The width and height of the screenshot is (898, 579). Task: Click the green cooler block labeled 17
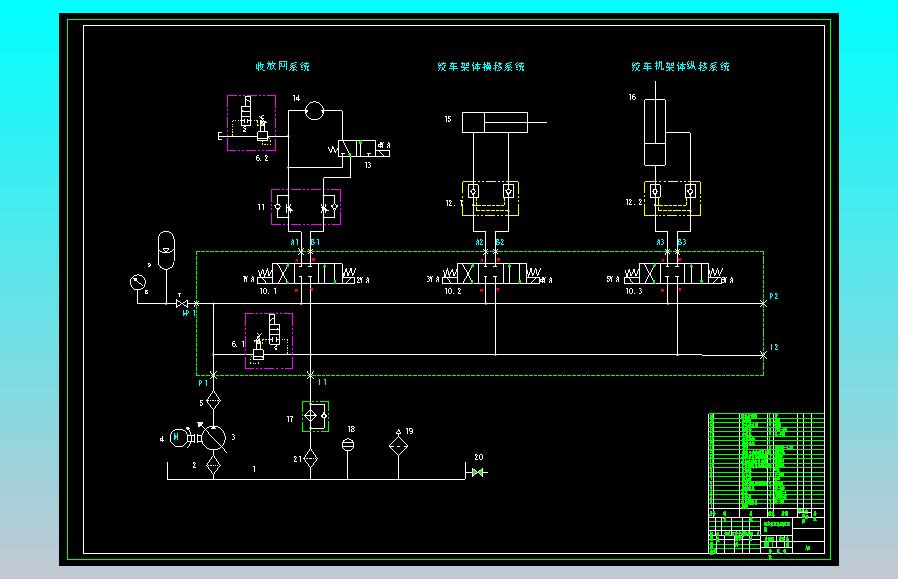point(316,416)
